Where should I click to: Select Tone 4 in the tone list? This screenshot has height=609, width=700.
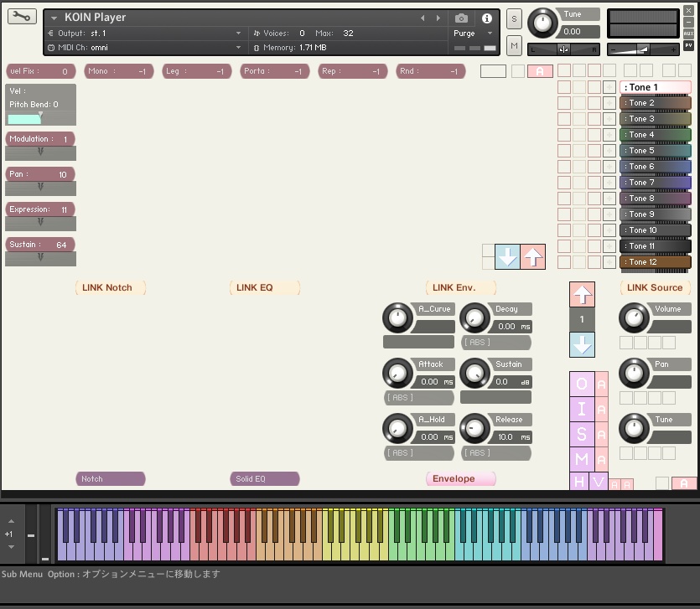pyautogui.click(x=654, y=134)
